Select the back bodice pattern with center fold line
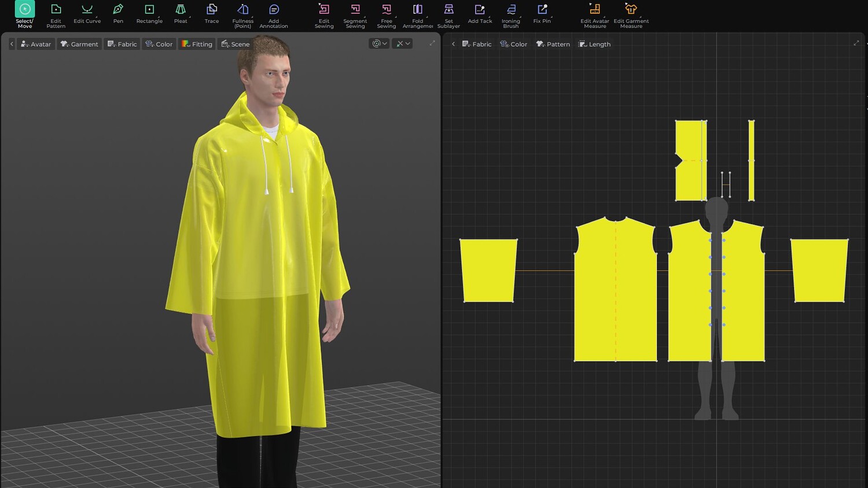Screen dimensions: 868x488 point(616,289)
